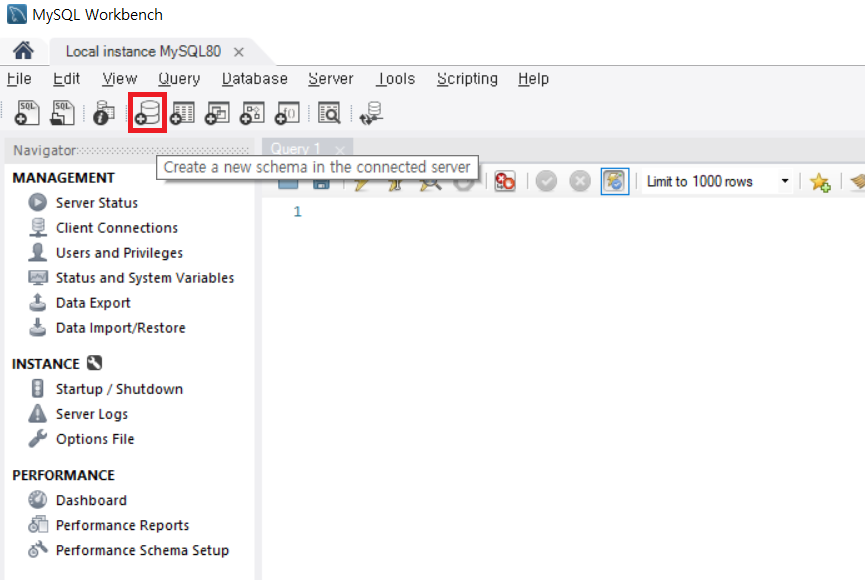Open the Server menu
This screenshot has height=580, width=865.
[330, 79]
